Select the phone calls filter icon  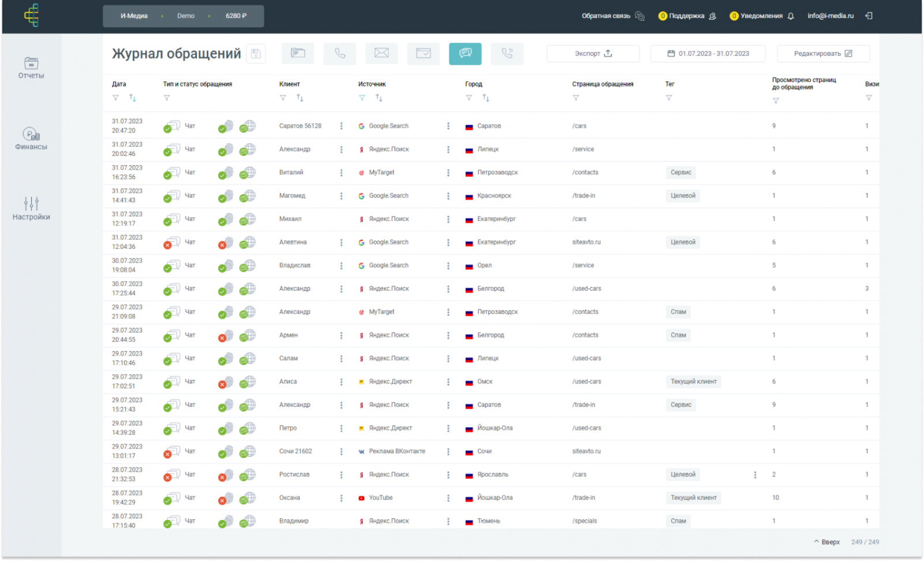340,54
